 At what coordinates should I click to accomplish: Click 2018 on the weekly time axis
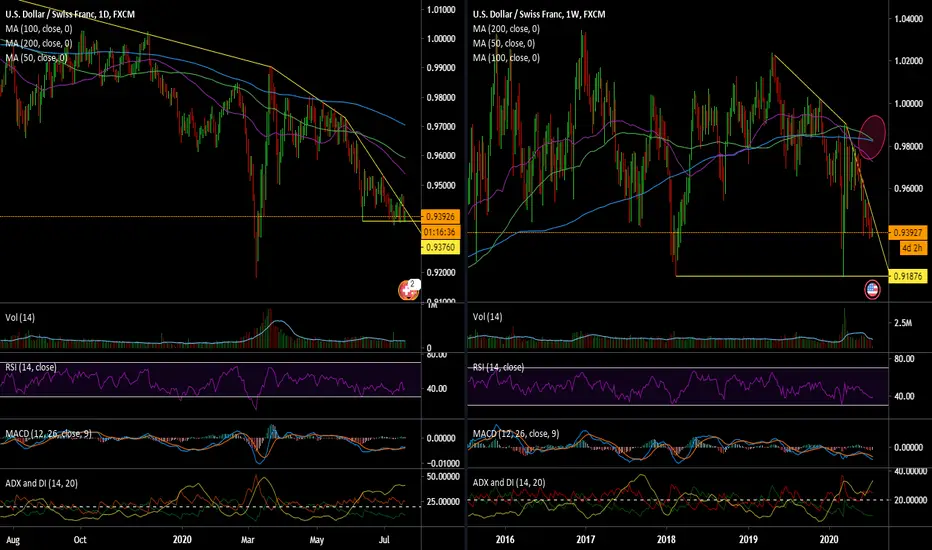[x=666, y=540]
